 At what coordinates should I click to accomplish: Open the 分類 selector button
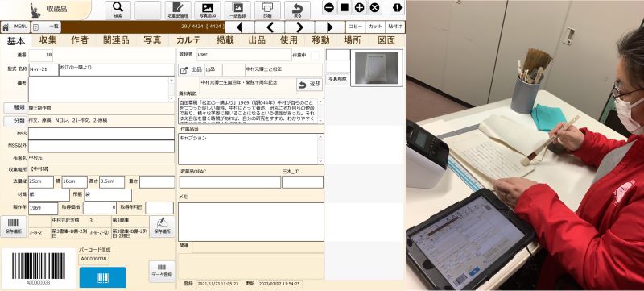coord(14,121)
